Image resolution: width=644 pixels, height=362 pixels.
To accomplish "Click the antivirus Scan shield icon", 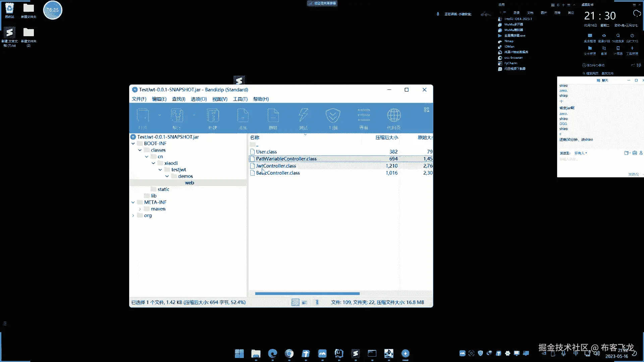I will pyautogui.click(x=333, y=116).
